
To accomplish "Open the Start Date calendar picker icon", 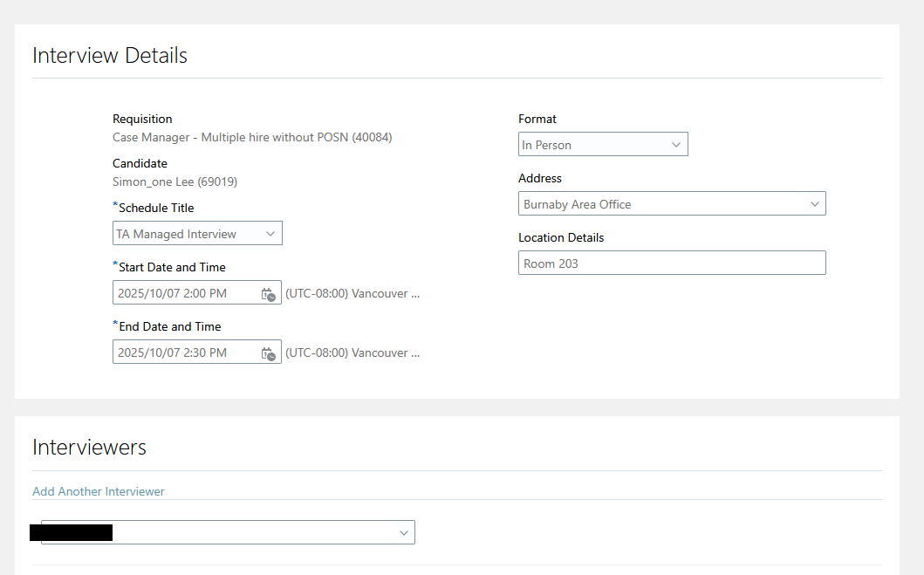I will click(x=269, y=294).
